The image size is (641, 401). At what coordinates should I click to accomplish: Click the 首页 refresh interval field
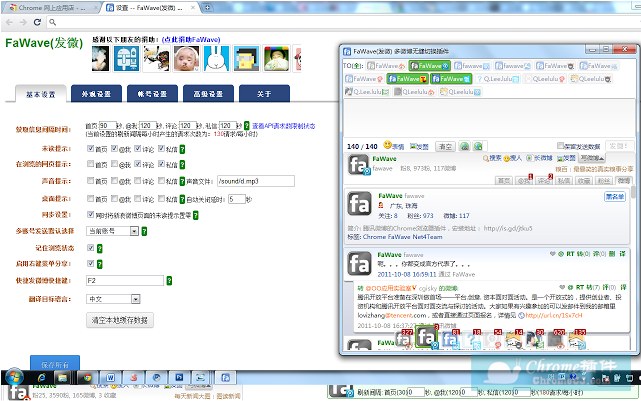(108, 125)
